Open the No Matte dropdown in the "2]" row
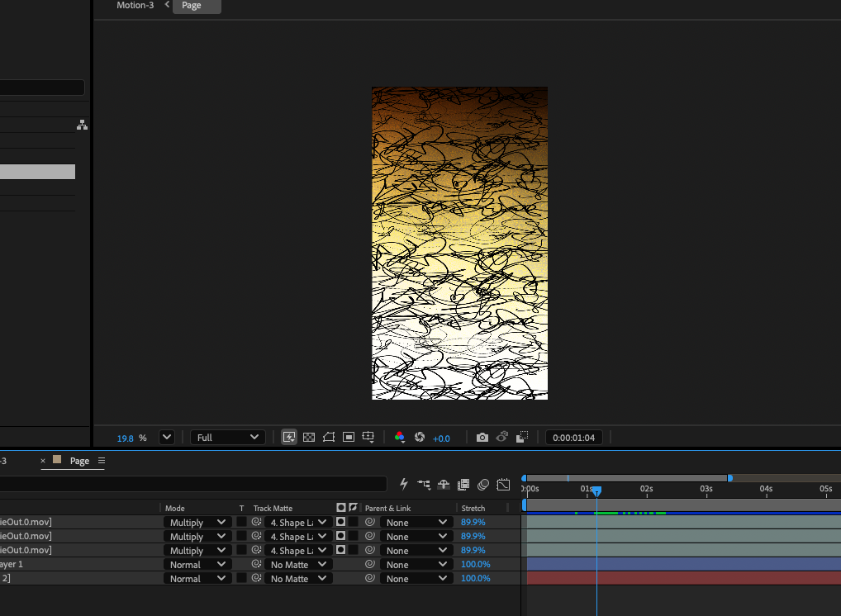Screen dimensions: 841x616 pos(298,579)
